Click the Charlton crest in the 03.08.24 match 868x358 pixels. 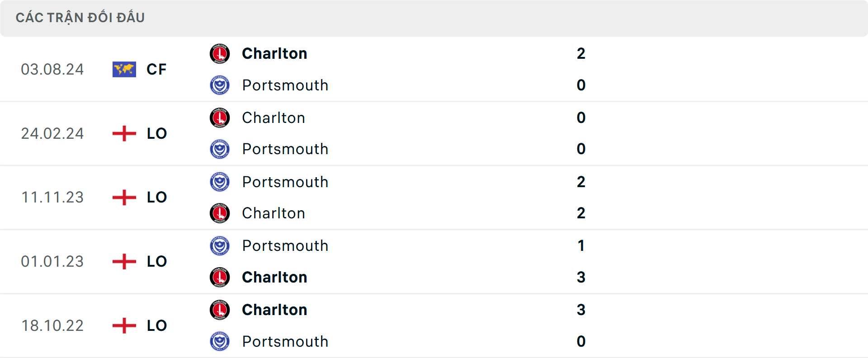220,53
